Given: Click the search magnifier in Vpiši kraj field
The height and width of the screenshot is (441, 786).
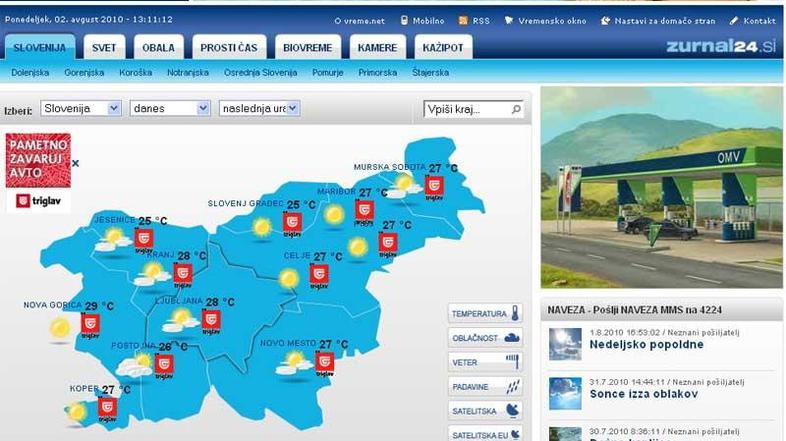Looking at the screenshot, I should pos(516,109).
